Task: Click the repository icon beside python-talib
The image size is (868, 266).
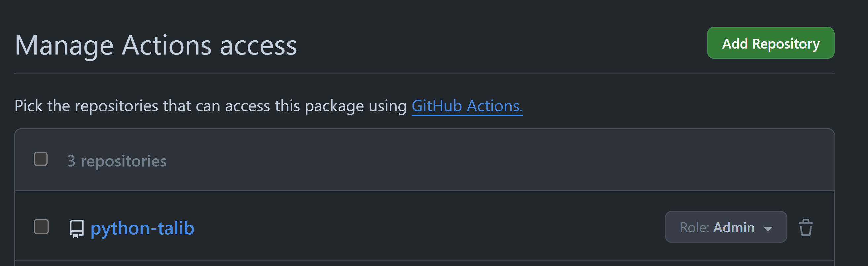Action: (x=77, y=229)
